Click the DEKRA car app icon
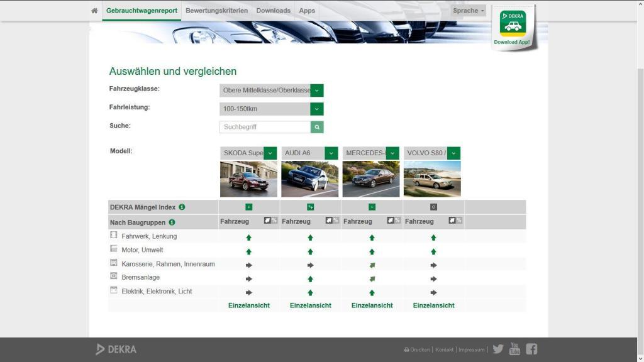Image resolution: width=644 pixels, height=362 pixels. coord(513,23)
